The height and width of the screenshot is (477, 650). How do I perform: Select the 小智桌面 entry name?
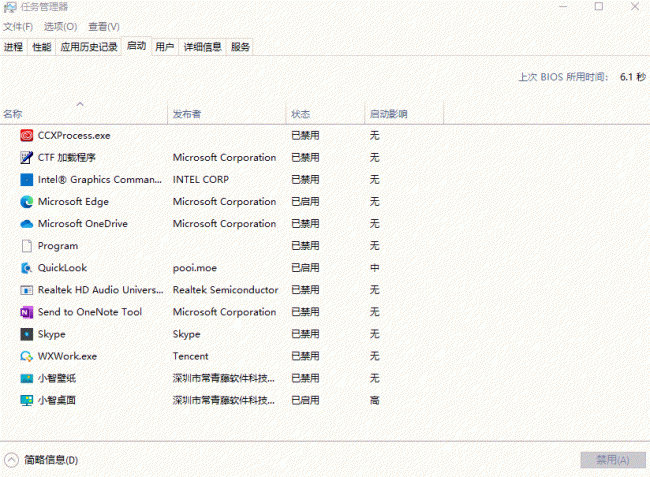[x=57, y=400]
